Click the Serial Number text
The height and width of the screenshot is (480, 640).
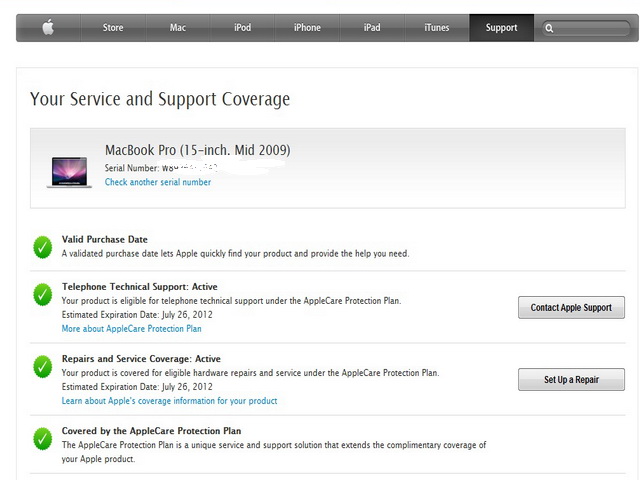pos(161,168)
